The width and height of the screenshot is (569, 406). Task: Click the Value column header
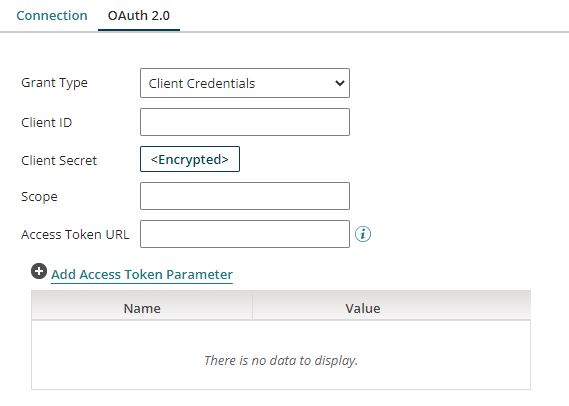click(363, 308)
